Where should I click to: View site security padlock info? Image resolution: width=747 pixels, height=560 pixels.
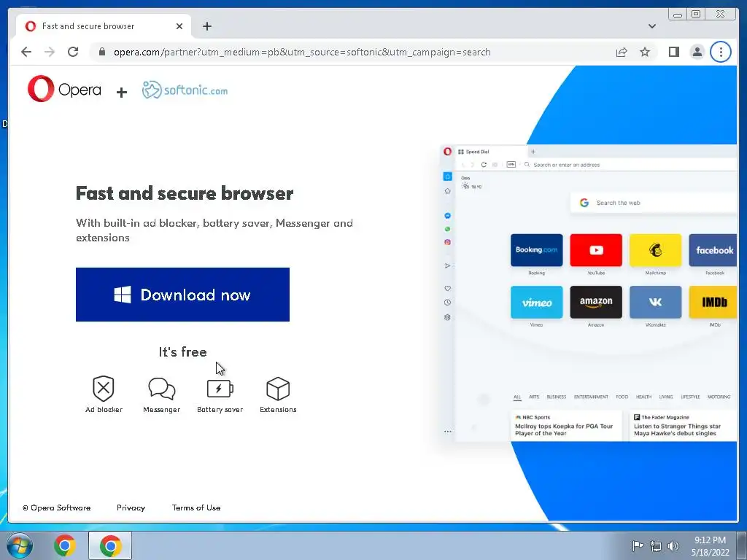click(x=101, y=52)
